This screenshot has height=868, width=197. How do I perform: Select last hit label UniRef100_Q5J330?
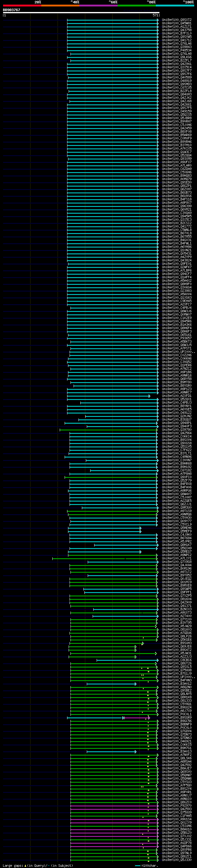point(177,860)
